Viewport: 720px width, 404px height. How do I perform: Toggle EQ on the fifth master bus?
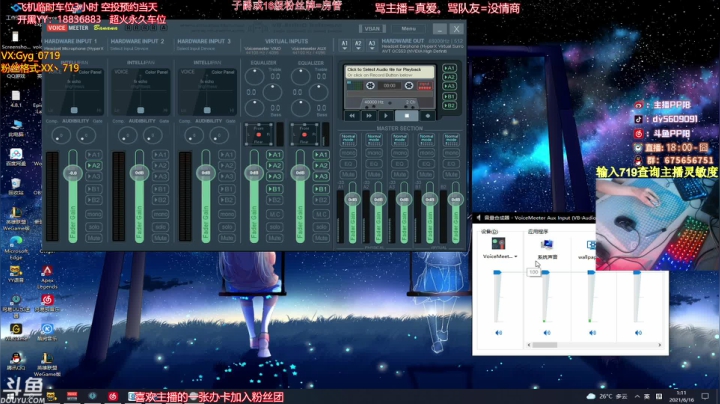coord(451,164)
